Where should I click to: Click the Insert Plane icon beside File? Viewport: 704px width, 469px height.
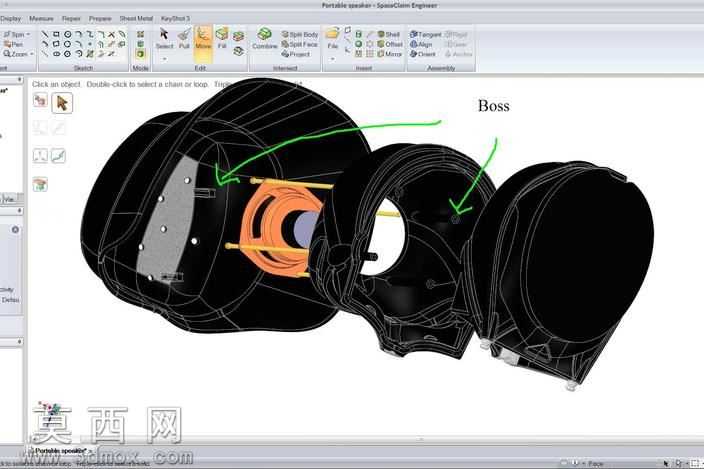tap(348, 31)
